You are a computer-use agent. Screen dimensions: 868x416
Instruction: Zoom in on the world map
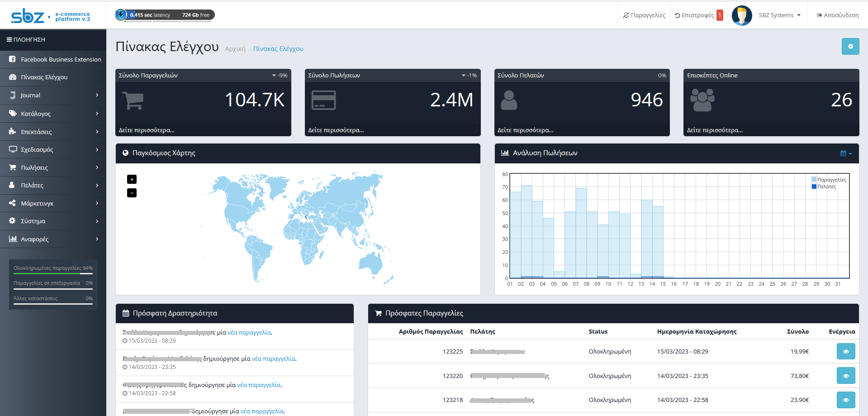click(132, 179)
